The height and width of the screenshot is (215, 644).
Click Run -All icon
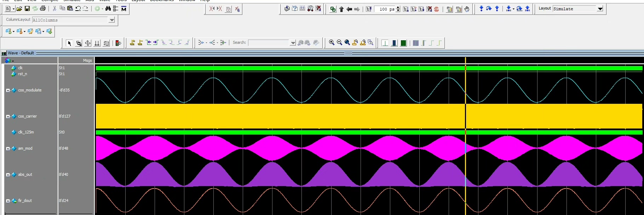[x=421, y=9]
